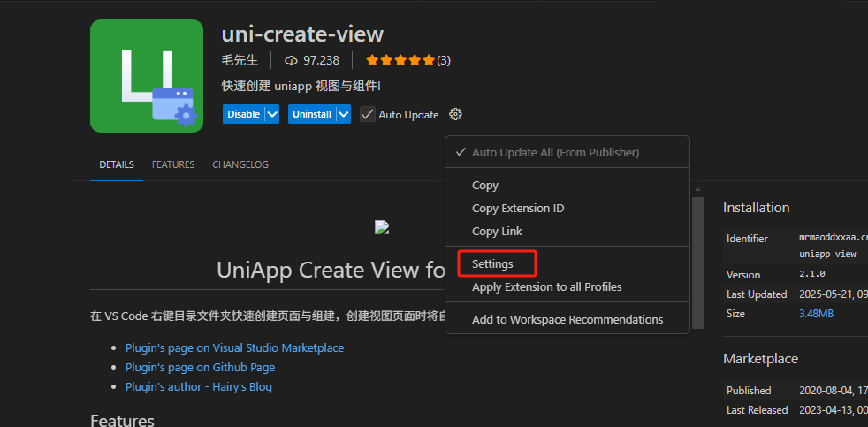Click the UniApp Create View readme heading

coord(331,271)
